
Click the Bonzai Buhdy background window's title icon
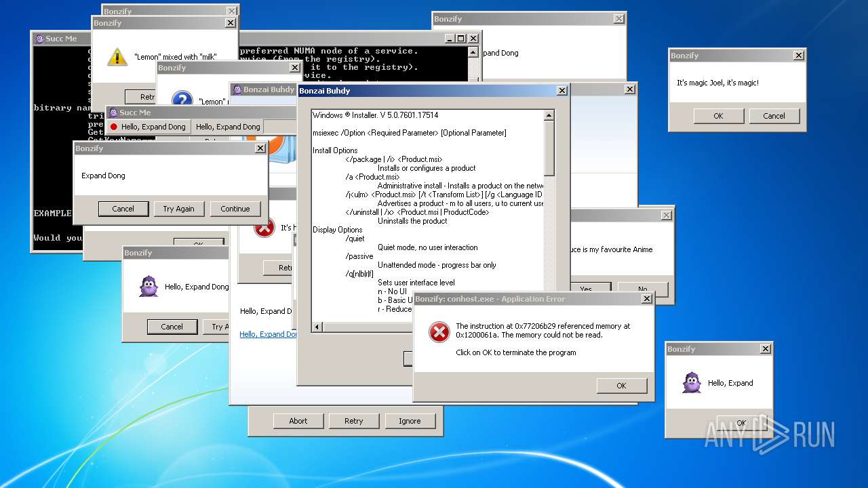(237, 89)
